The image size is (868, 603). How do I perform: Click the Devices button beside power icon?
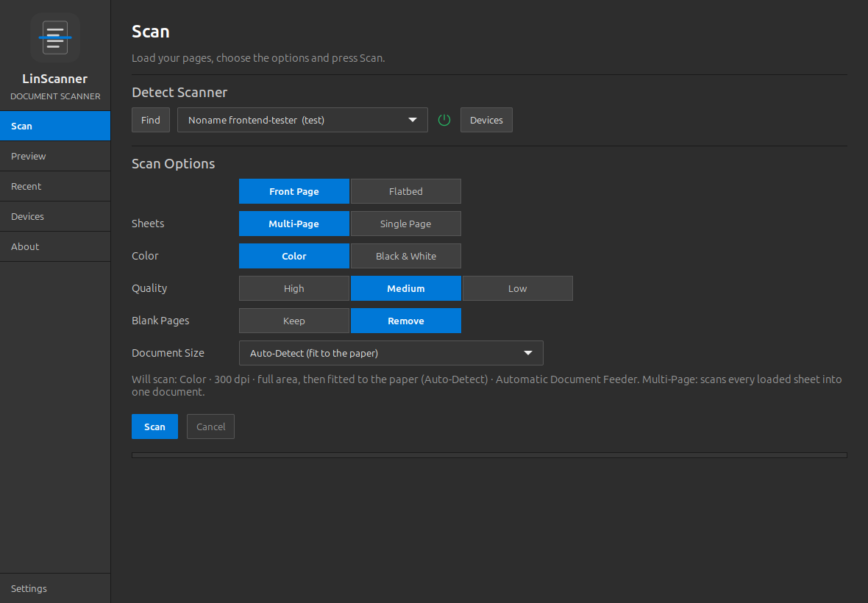[486, 120]
